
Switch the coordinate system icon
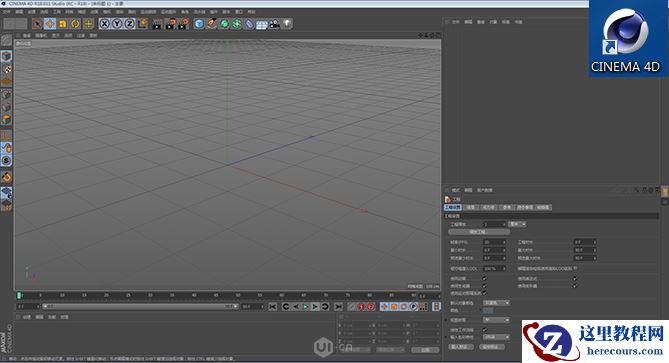[x=143, y=24]
